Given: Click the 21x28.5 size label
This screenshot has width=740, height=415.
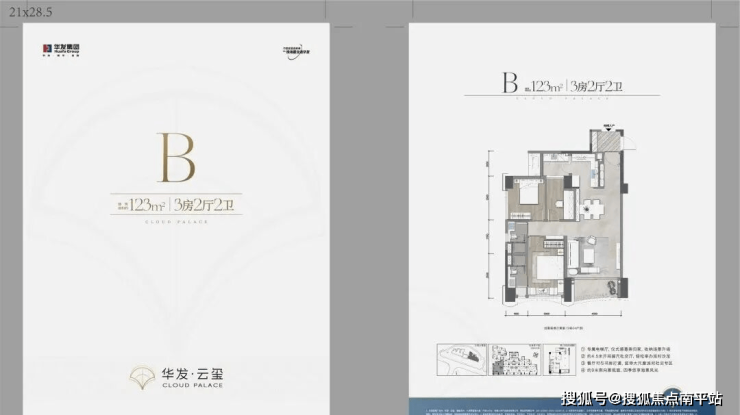Looking at the screenshot, I should (31, 12).
